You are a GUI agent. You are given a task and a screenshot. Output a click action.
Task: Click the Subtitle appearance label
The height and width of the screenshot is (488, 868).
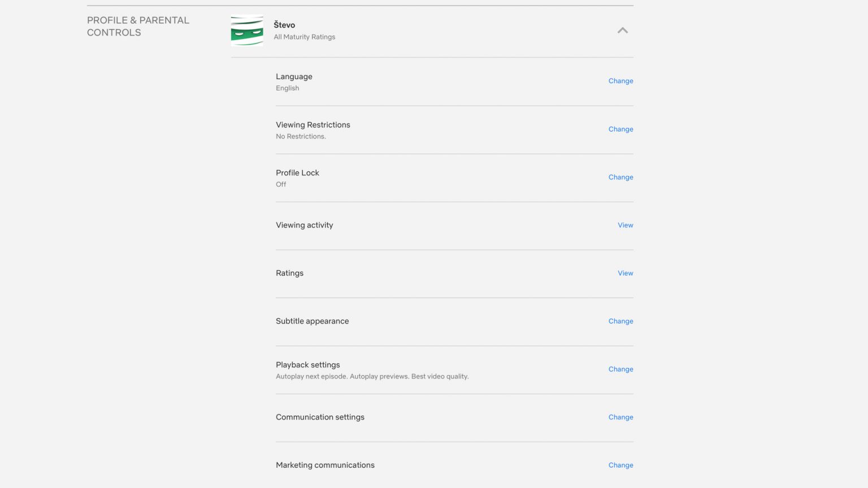pyautogui.click(x=313, y=321)
